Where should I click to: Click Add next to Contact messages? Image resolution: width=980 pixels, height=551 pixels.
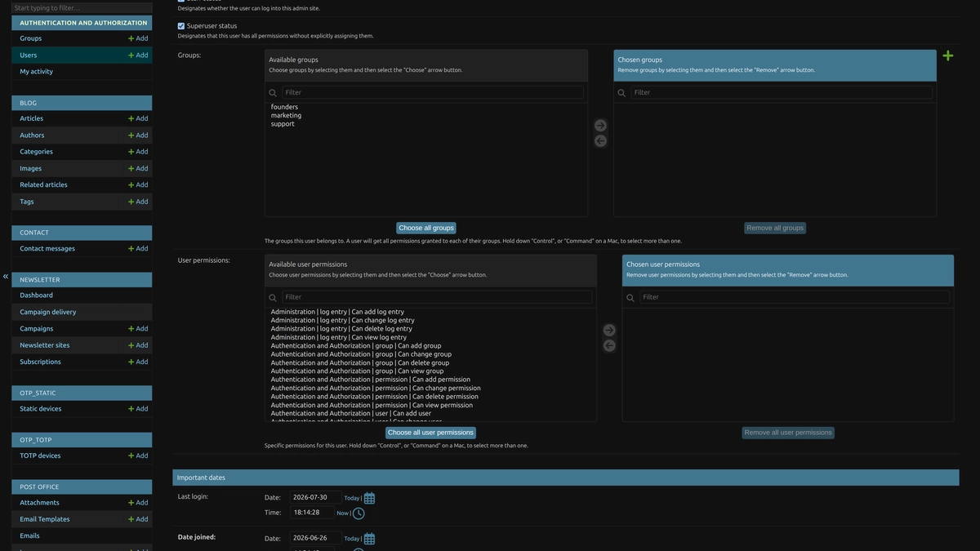point(138,249)
